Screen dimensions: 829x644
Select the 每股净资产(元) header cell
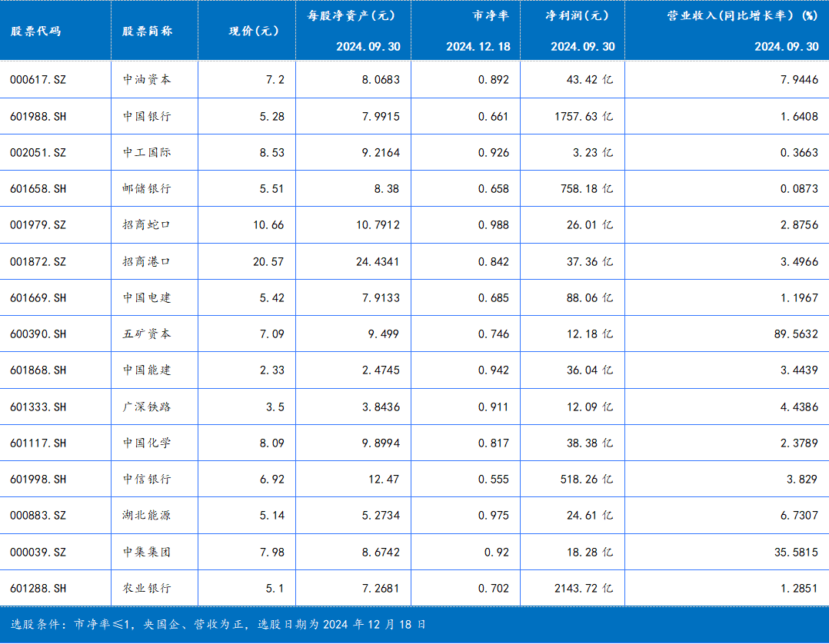click(x=353, y=15)
